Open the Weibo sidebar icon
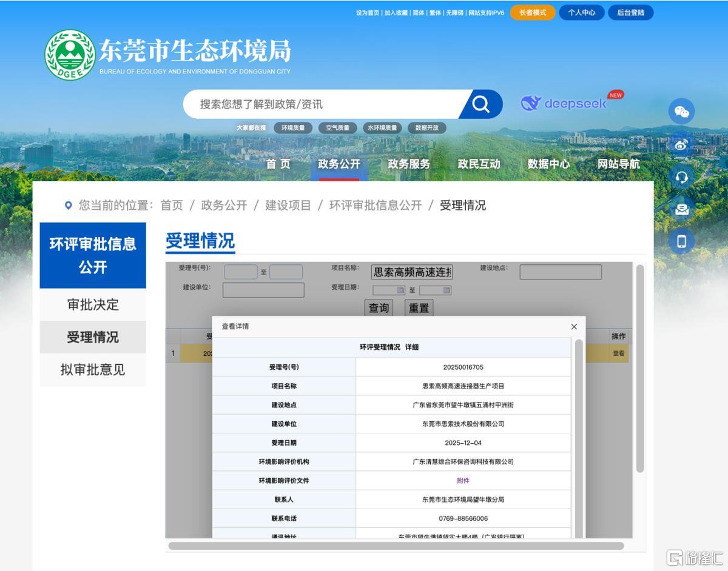This screenshot has width=728, height=571. coord(681,144)
